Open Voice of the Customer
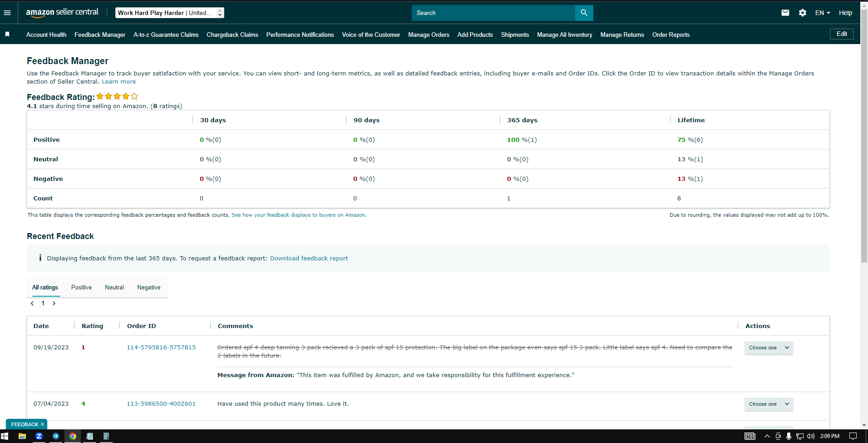868x443 pixels. point(371,35)
